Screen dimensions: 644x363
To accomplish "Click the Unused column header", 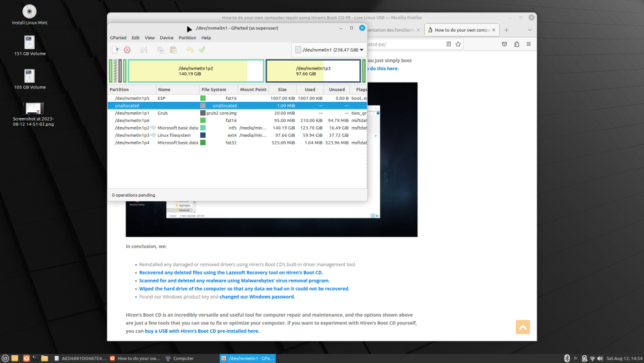I will tap(337, 90).
